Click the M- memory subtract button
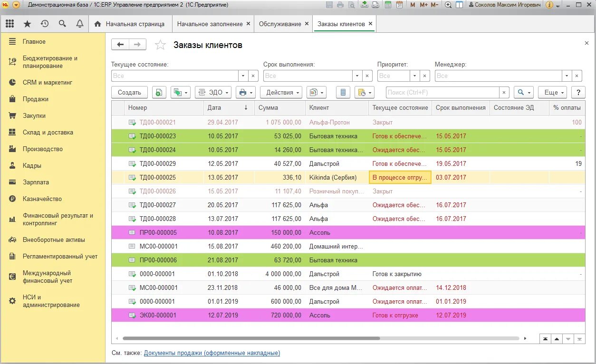 pos(435,5)
